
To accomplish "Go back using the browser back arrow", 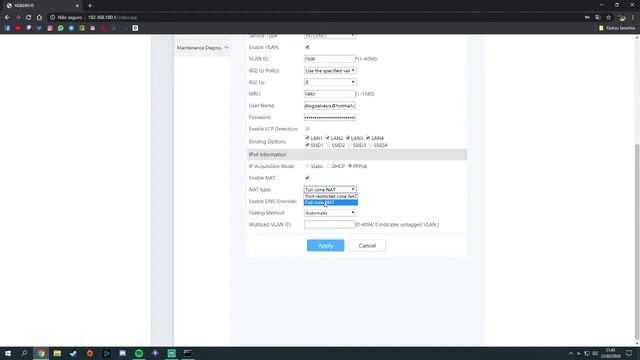I will tap(7, 18).
